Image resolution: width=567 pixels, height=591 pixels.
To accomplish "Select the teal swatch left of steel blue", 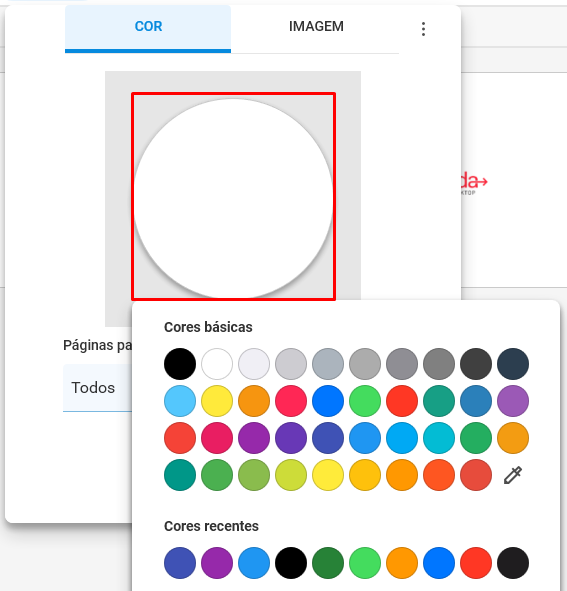I will [x=439, y=401].
